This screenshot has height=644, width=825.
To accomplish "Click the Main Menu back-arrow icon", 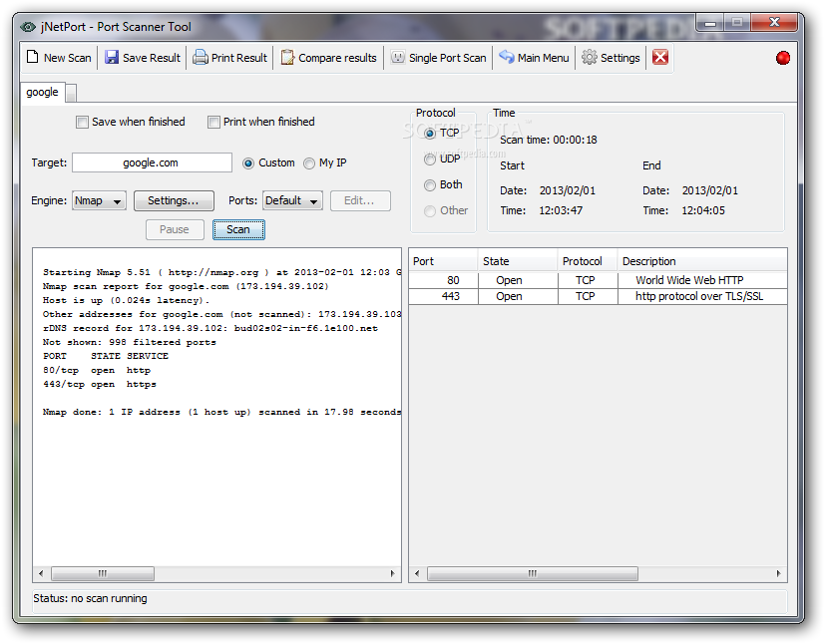I will (x=506, y=57).
